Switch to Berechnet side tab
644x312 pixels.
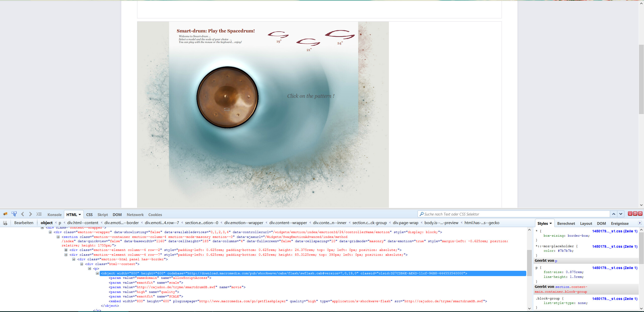click(566, 224)
